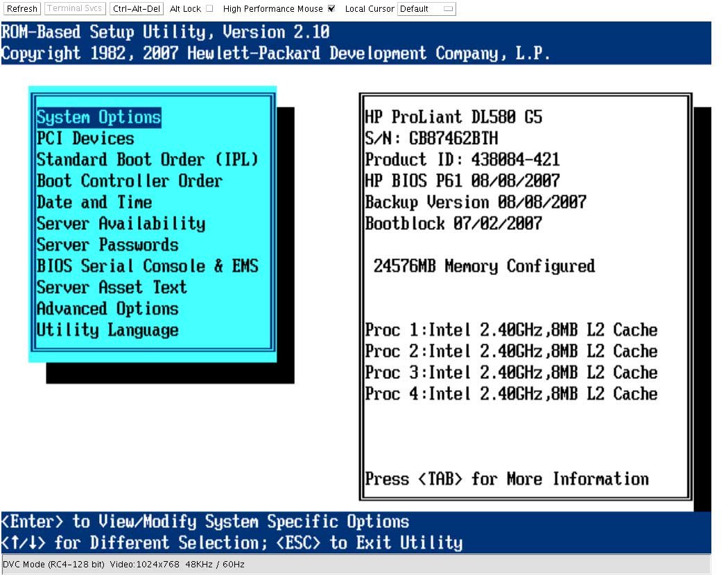728x575 pixels.
Task: Enable the Alt Lock checkbox
Action: [x=209, y=8]
